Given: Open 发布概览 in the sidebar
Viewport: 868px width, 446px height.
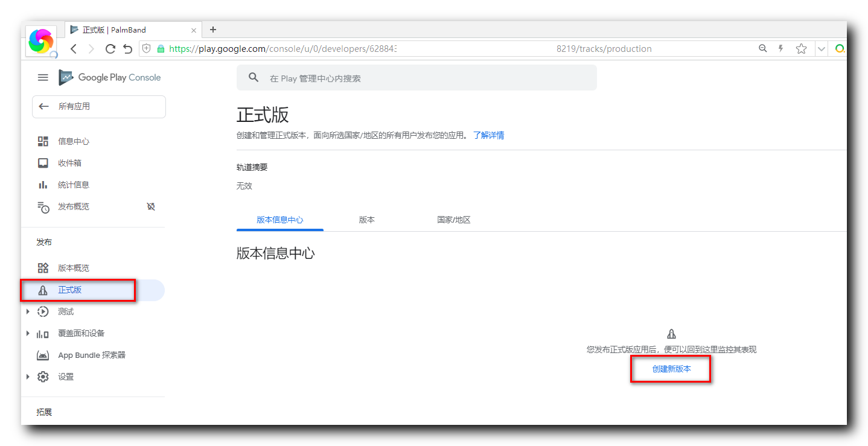Looking at the screenshot, I should pyautogui.click(x=74, y=206).
